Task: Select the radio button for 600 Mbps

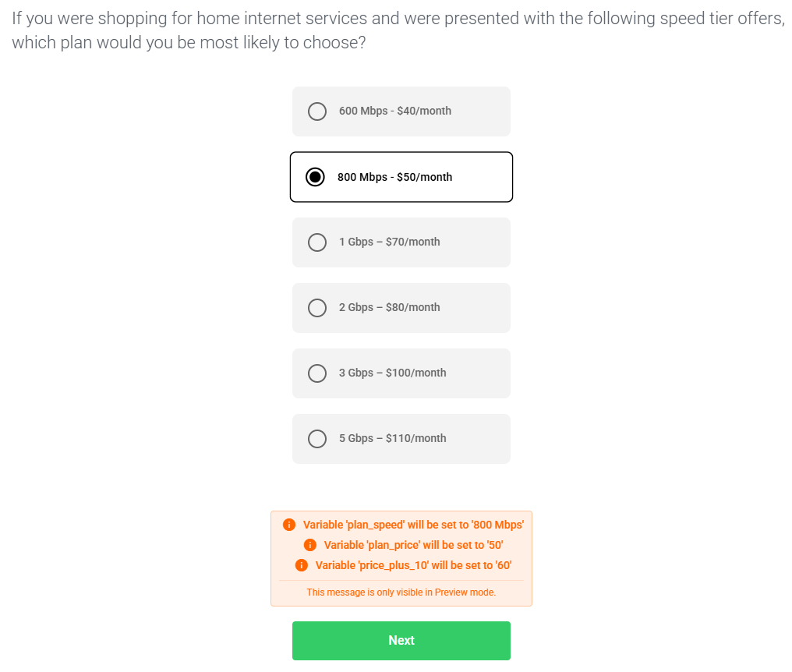Action: pos(317,111)
